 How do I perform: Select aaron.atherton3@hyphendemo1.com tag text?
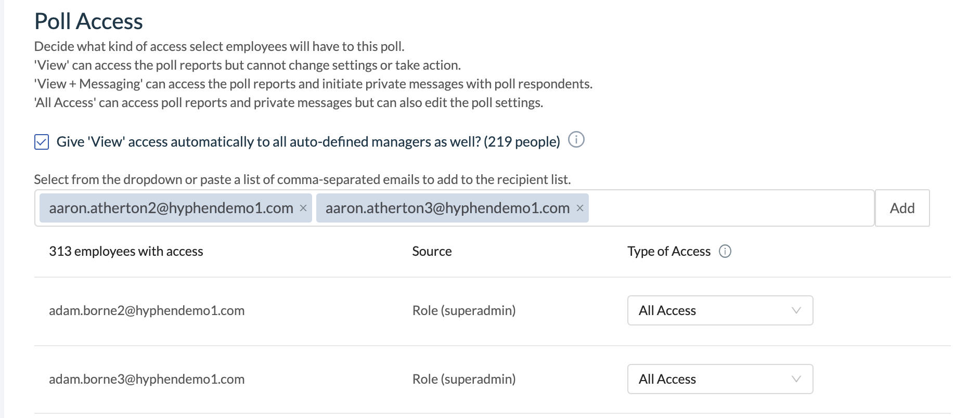(x=447, y=208)
